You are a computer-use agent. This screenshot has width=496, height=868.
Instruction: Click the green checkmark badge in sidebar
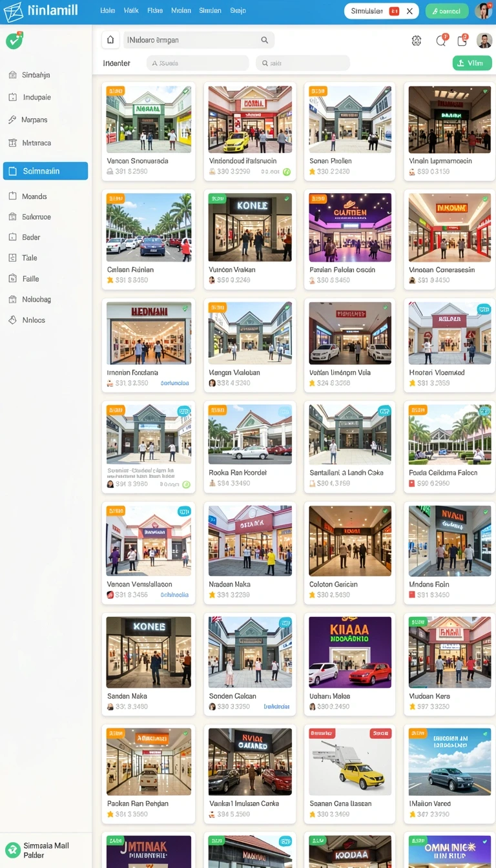14,41
